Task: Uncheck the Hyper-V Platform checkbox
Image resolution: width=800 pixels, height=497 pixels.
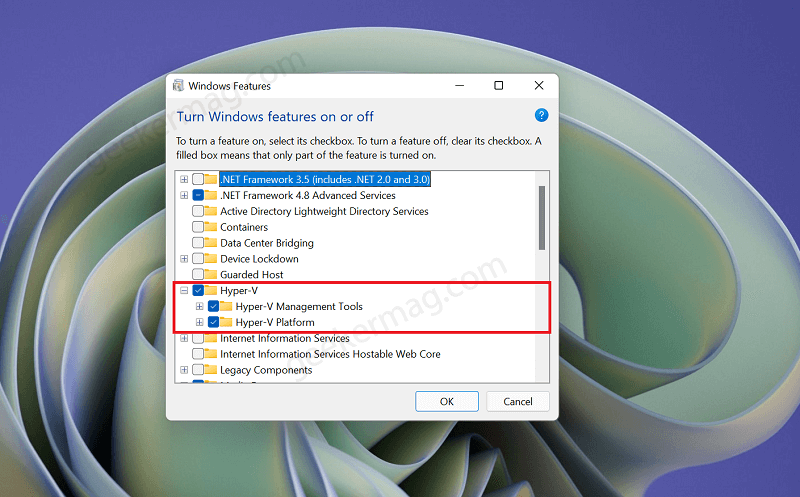Action: 213,322
